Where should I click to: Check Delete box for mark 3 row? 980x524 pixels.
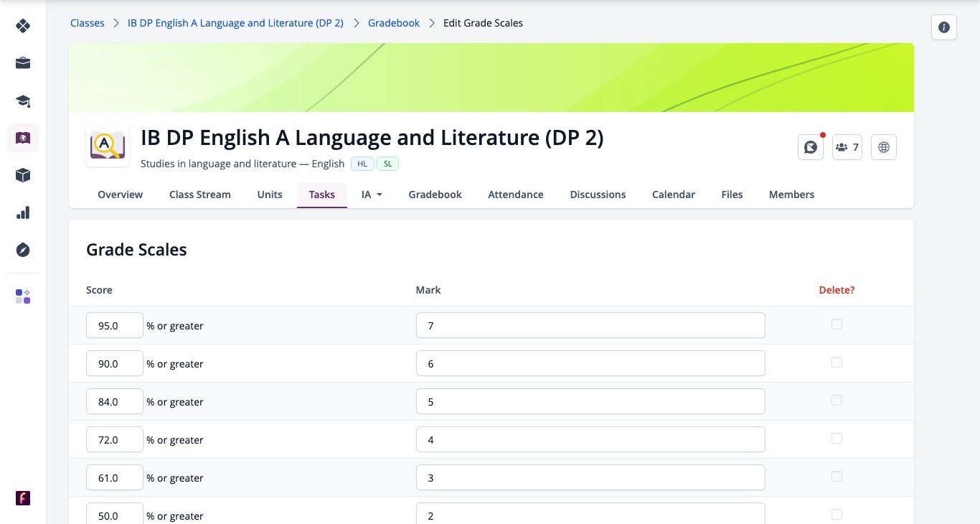pos(837,477)
